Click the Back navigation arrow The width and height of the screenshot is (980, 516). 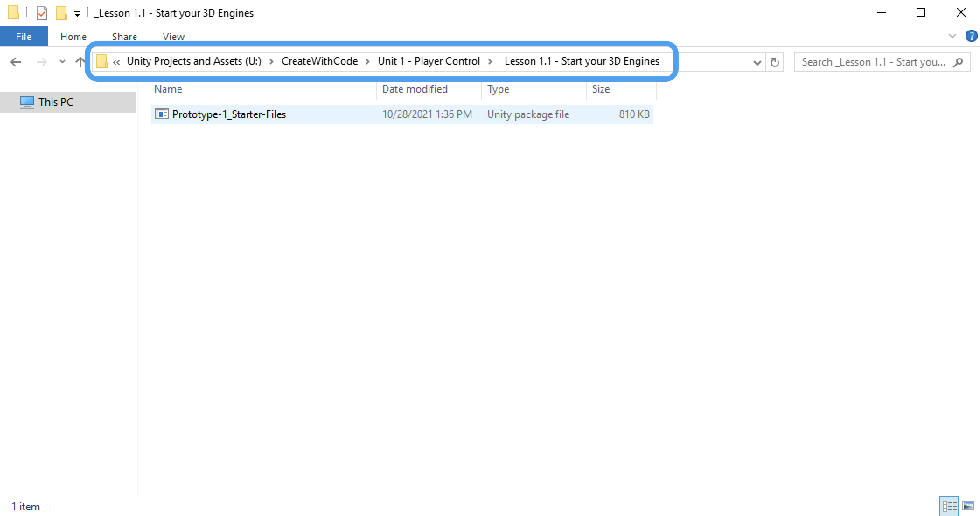(x=16, y=62)
